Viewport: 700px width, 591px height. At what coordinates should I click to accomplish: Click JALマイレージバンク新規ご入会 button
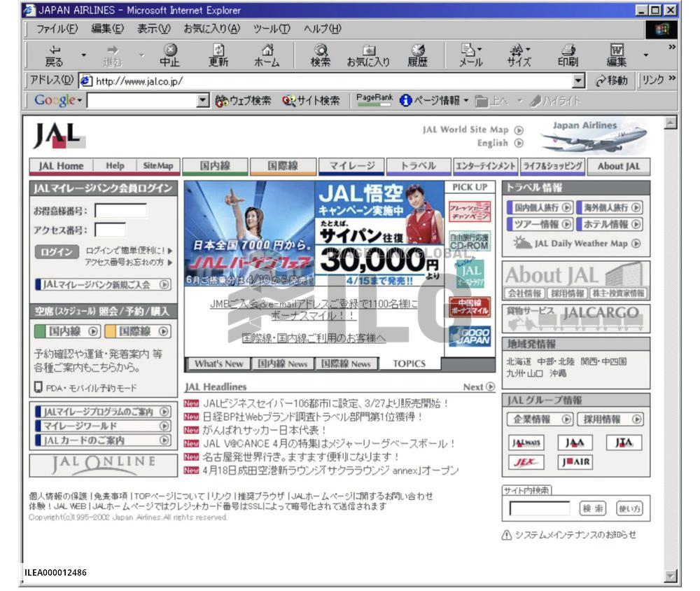click(103, 284)
